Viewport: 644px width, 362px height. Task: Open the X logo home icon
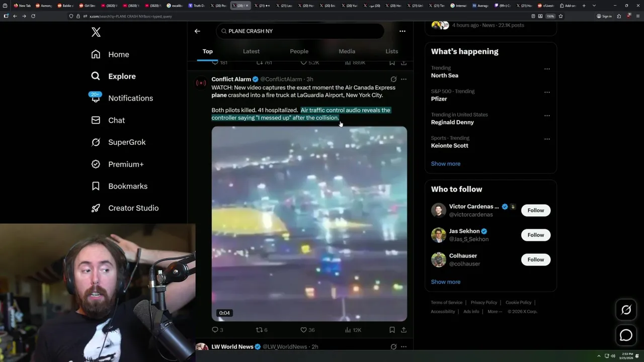(96, 32)
